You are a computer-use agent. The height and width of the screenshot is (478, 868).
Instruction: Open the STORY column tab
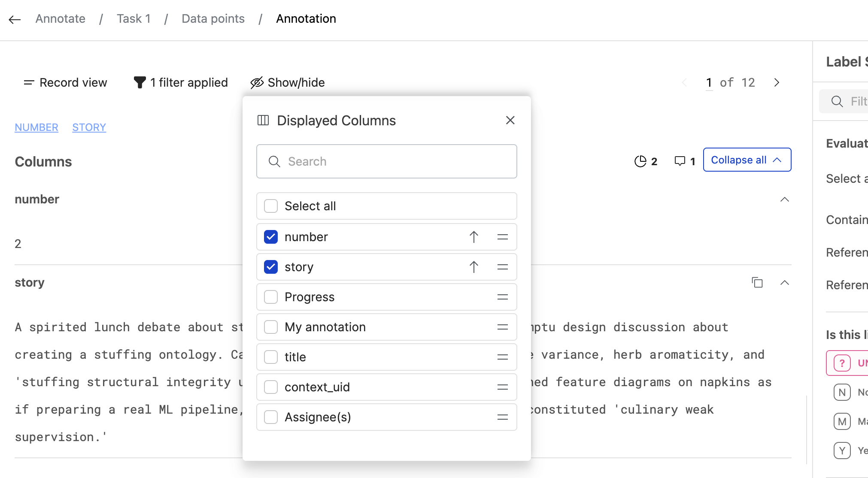(x=89, y=127)
